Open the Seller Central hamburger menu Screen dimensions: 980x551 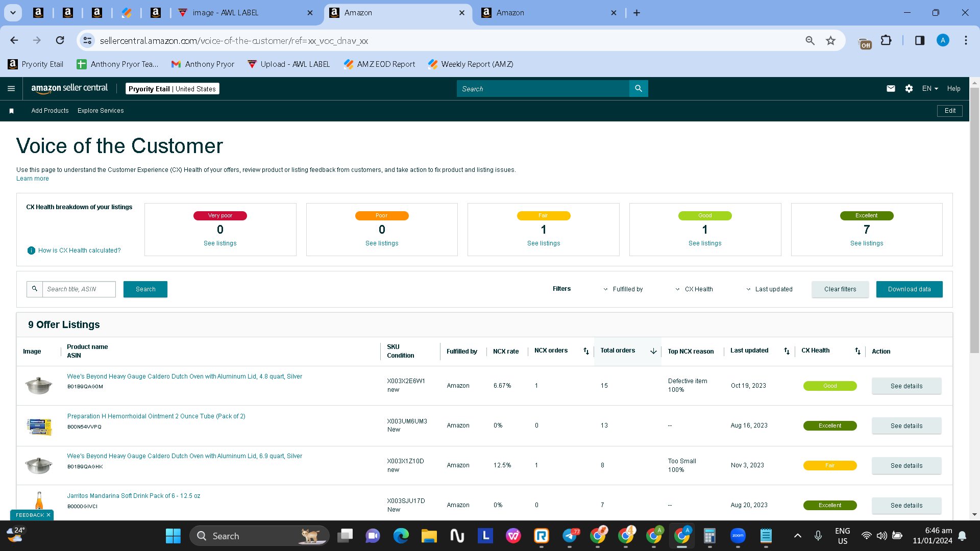coord(11,89)
